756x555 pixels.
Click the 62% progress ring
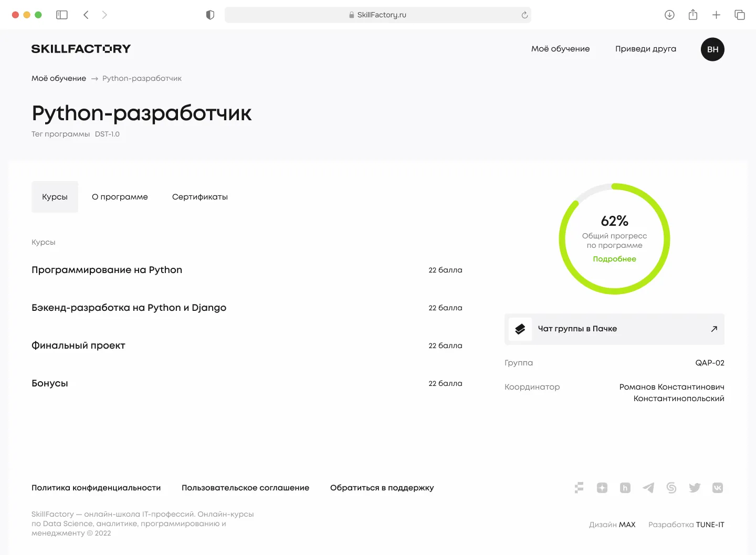(614, 239)
